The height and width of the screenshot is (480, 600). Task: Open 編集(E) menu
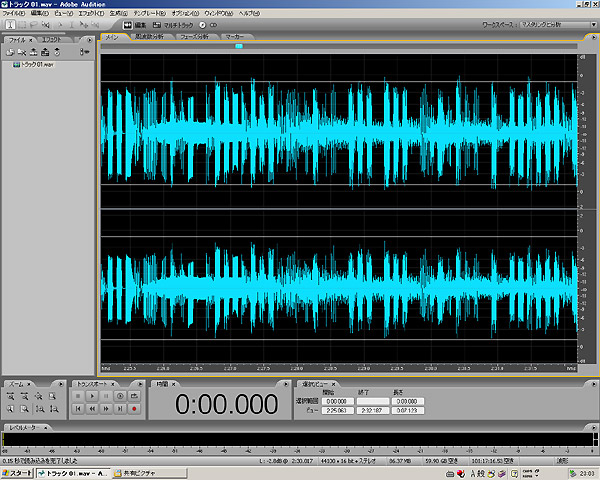pyautogui.click(x=39, y=13)
